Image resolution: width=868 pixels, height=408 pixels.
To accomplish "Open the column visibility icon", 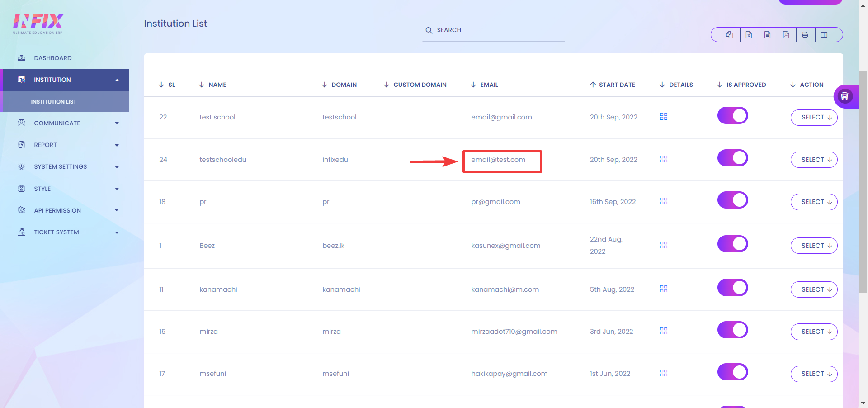I will click(x=824, y=35).
